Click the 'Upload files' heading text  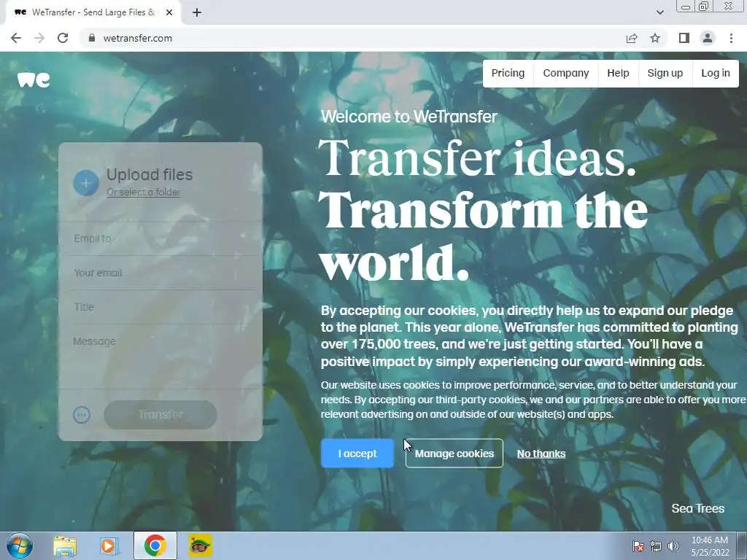coord(150,175)
